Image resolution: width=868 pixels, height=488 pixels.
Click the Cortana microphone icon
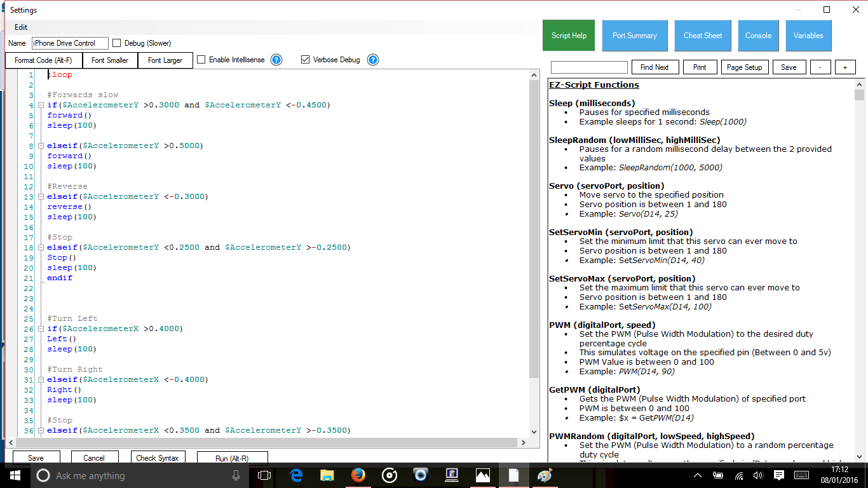pyautogui.click(x=236, y=475)
